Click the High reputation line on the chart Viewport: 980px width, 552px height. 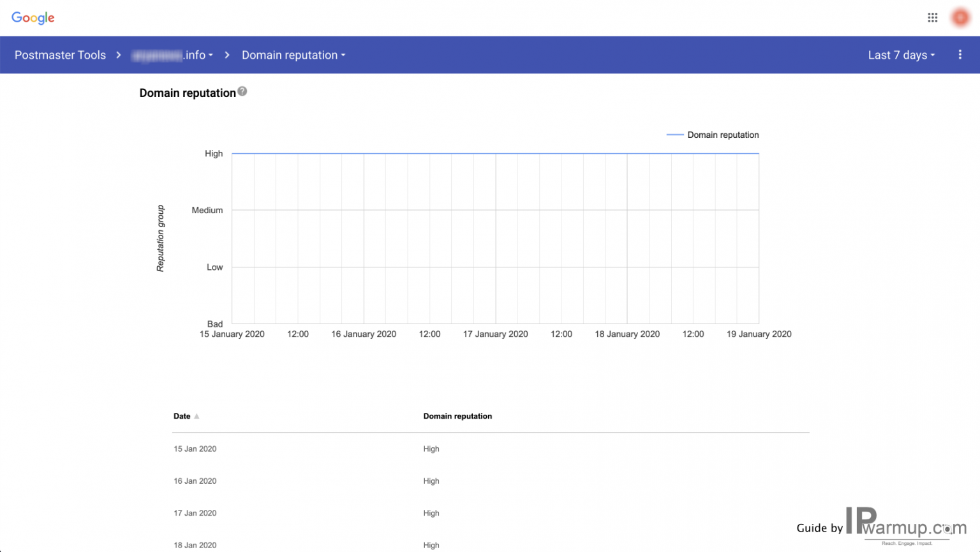pyautogui.click(x=496, y=153)
